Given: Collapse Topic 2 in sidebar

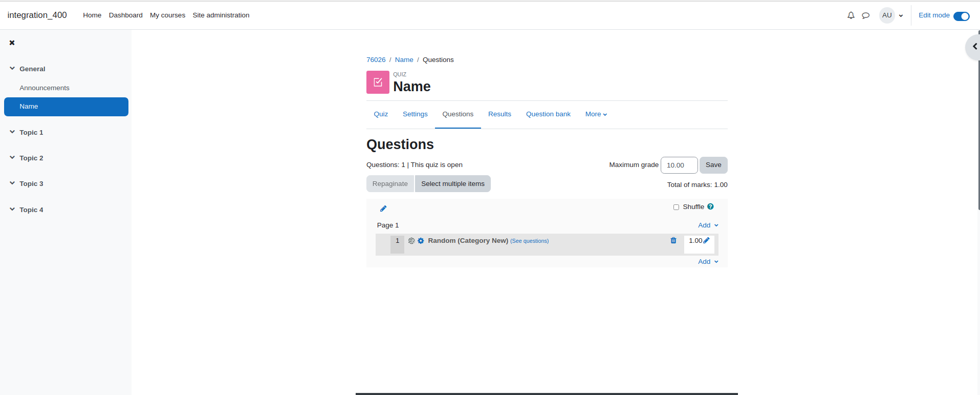Looking at the screenshot, I should [12, 158].
